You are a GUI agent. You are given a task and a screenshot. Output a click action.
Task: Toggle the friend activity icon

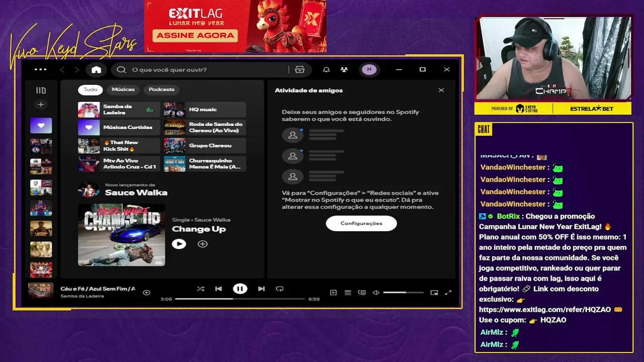tap(344, 69)
